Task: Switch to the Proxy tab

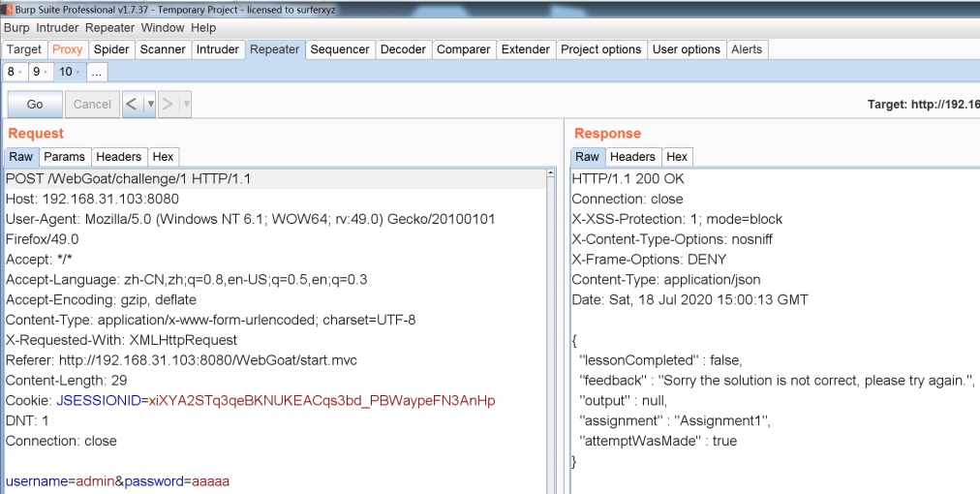Action: [68, 49]
